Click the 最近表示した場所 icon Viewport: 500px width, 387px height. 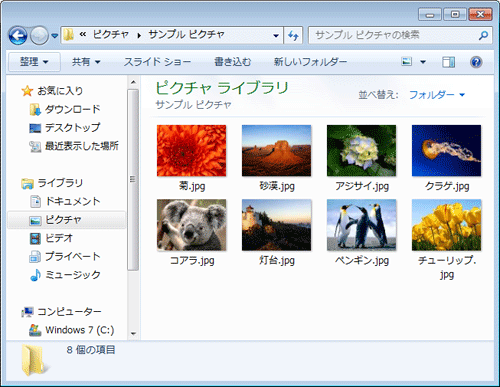click(35, 146)
